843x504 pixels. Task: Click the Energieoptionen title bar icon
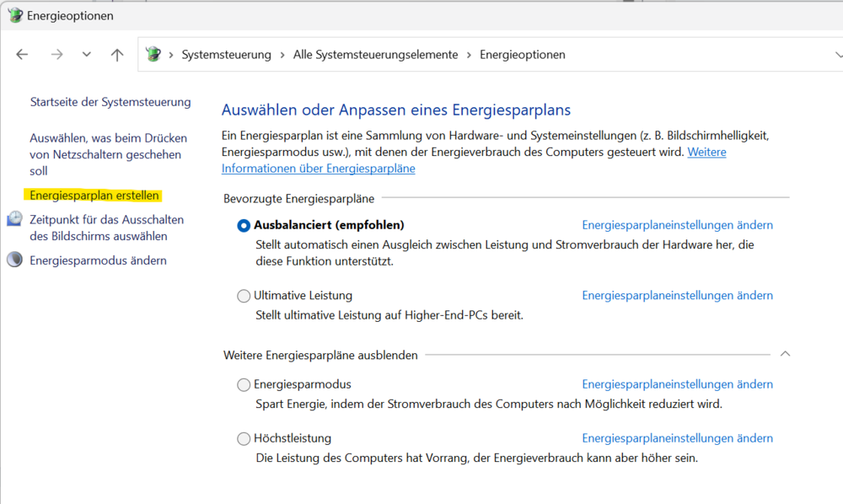tap(15, 15)
